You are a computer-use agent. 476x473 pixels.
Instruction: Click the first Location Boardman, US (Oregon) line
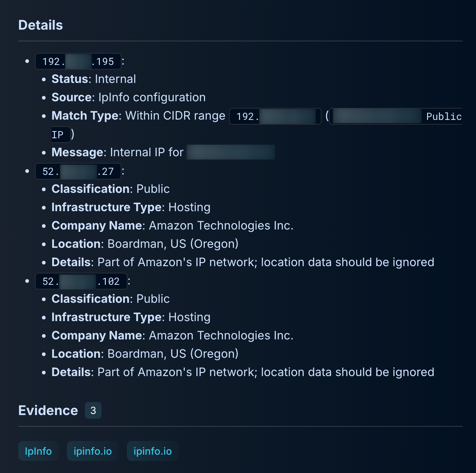pos(145,244)
